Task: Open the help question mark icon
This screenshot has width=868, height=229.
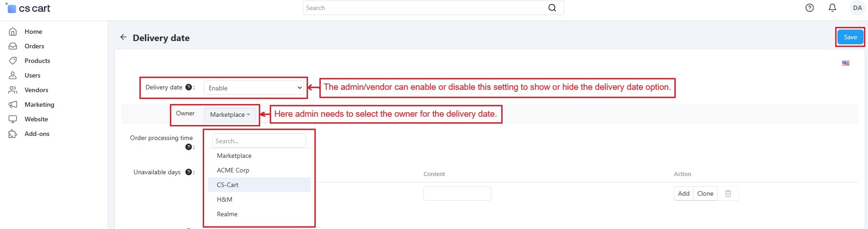Action: click(810, 8)
